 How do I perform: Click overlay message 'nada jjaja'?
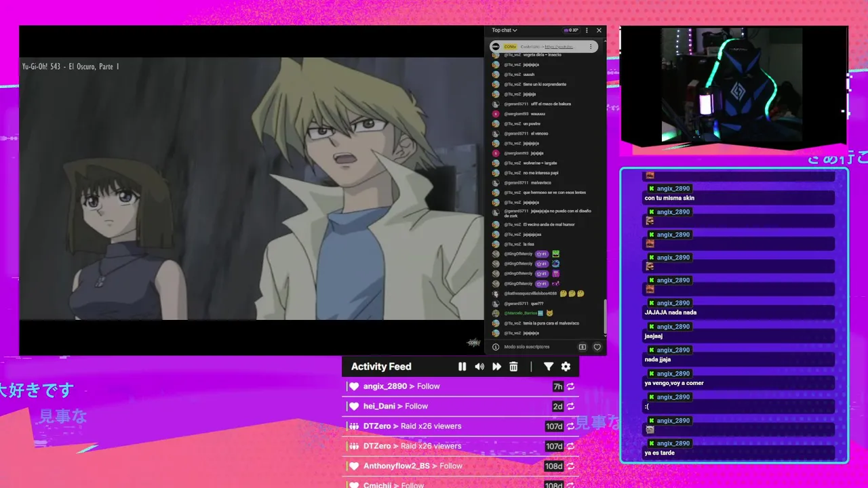[657, 360]
